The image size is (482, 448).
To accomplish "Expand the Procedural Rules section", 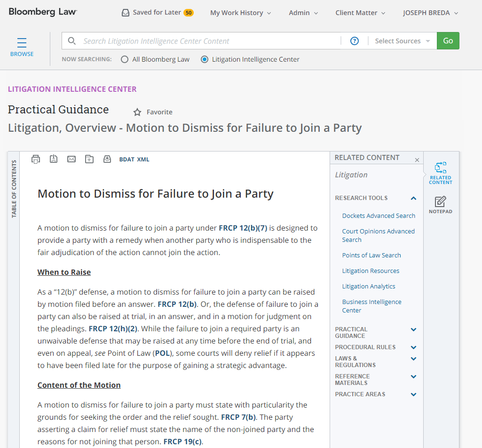I will point(413,347).
